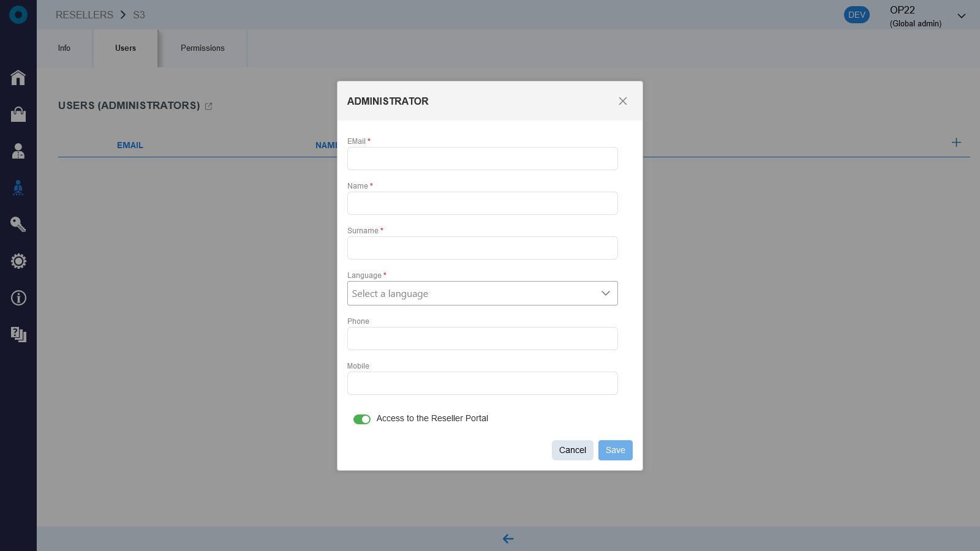Toggle Access to the Reseller Portal switch
The height and width of the screenshot is (551, 980).
[362, 419]
